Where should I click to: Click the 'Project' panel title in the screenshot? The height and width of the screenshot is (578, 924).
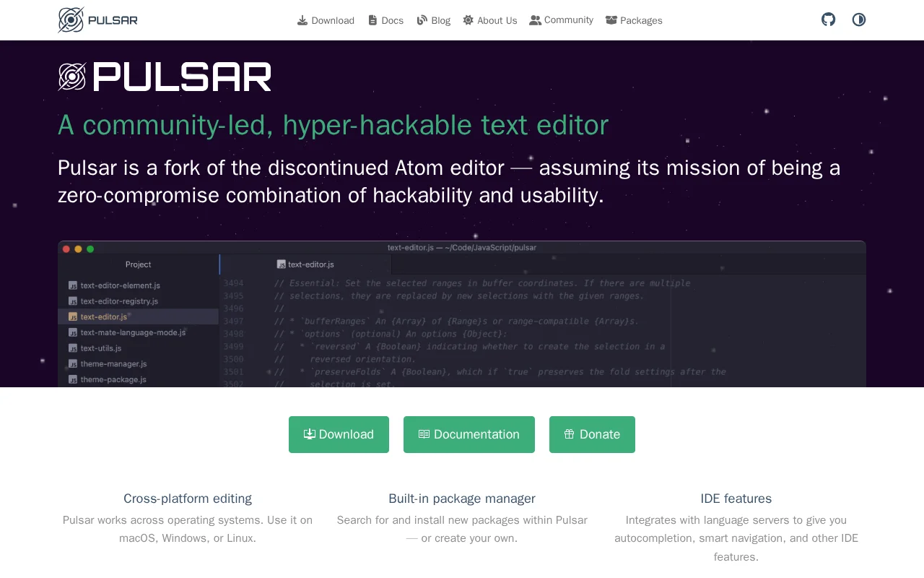point(139,264)
